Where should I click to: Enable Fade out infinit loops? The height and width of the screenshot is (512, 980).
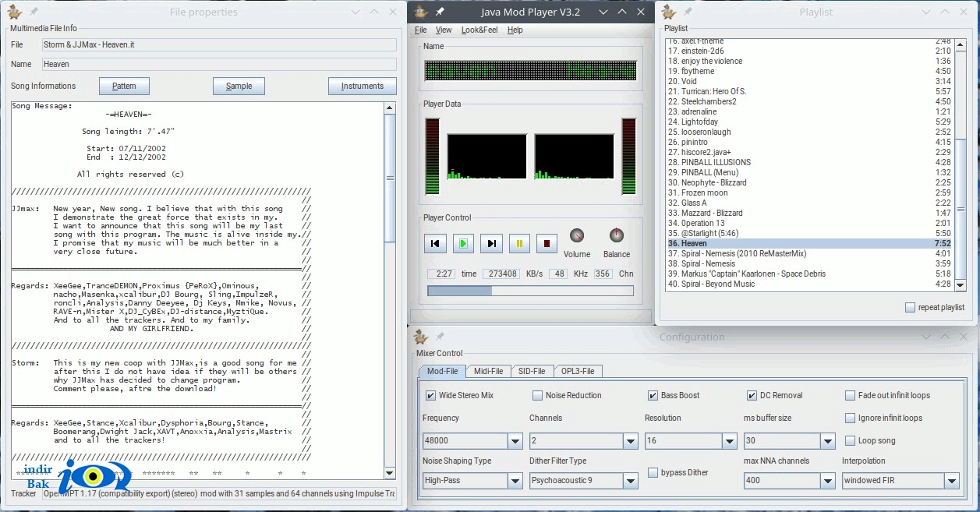click(851, 395)
